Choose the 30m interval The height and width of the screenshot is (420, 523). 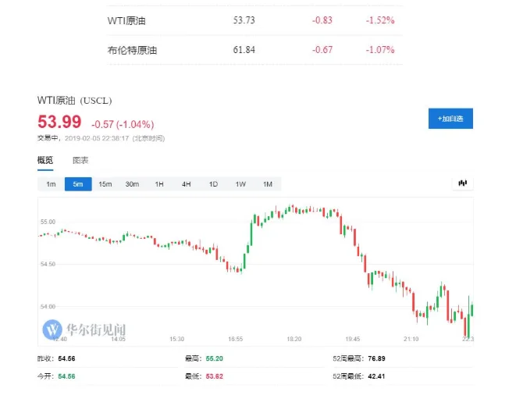[132, 184]
